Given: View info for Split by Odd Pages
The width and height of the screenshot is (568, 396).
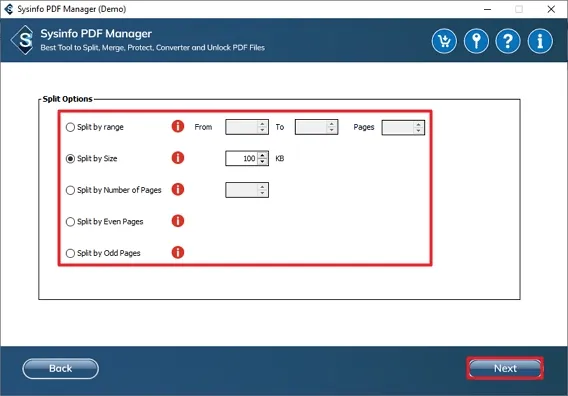Looking at the screenshot, I should click(178, 253).
